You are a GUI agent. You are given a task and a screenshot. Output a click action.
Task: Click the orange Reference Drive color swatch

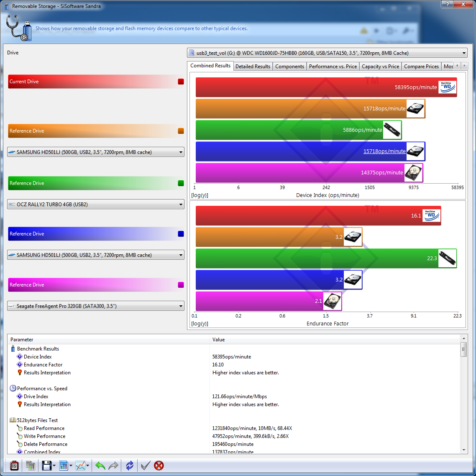tap(181, 131)
